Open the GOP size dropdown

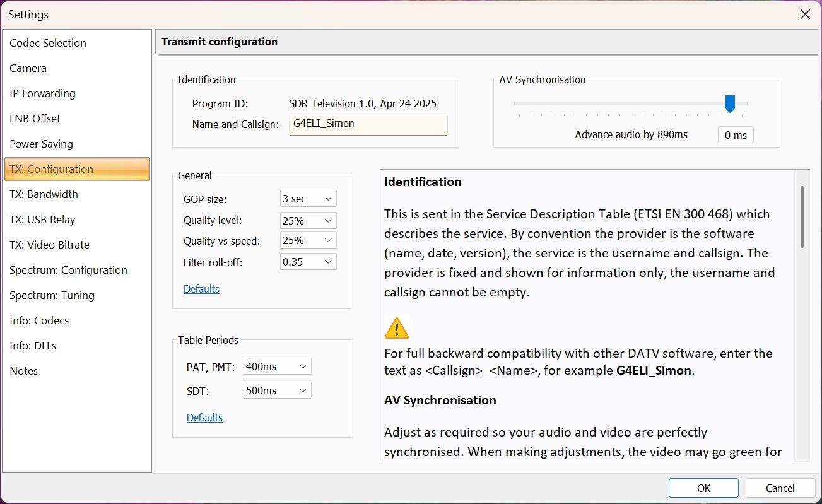pyautogui.click(x=308, y=199)
